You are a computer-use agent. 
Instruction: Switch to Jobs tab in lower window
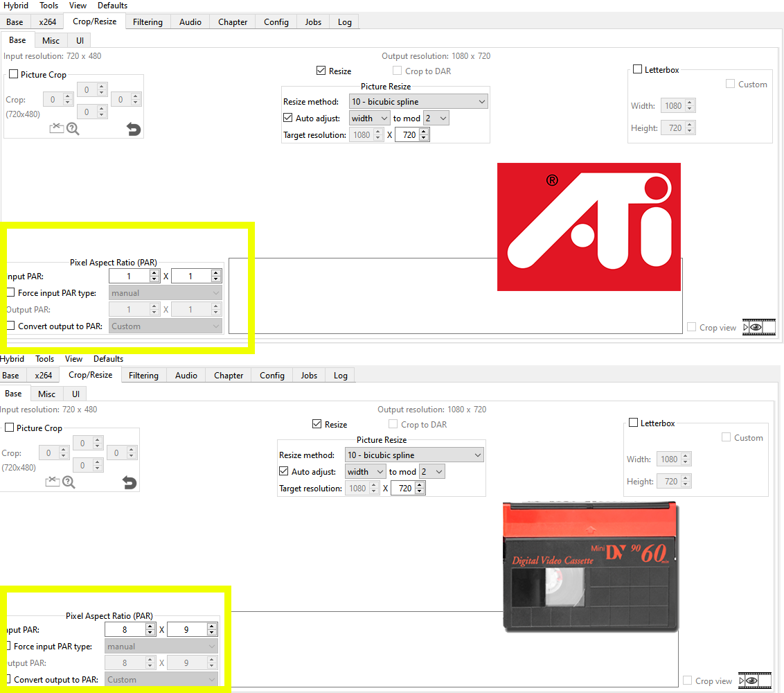[309, 376]
